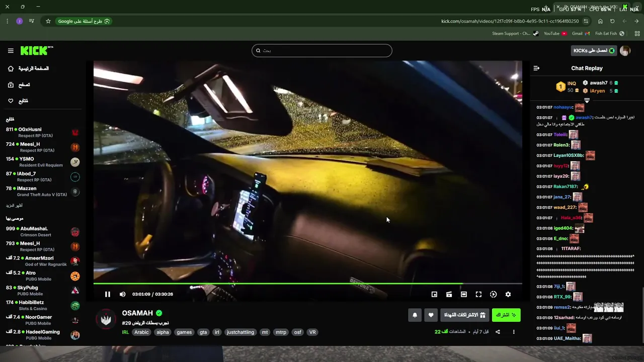
Task: Open HadeelGaming recommended channel
Action: (43, 335)
